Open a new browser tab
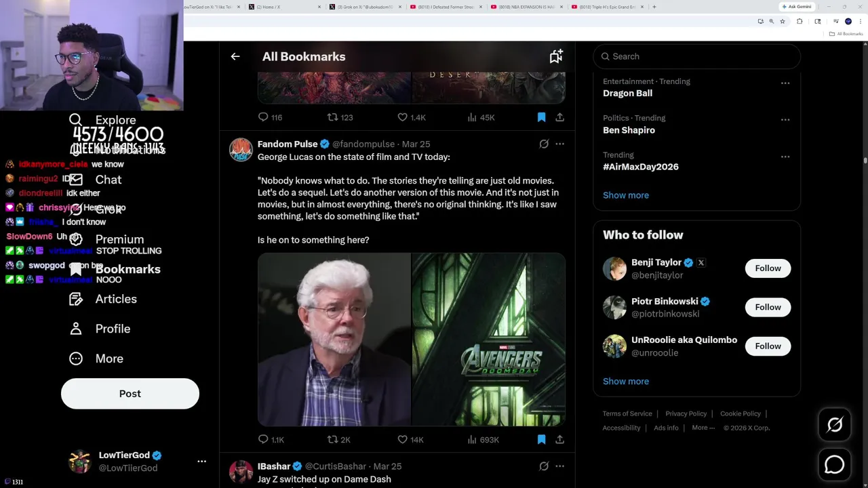 654,7
